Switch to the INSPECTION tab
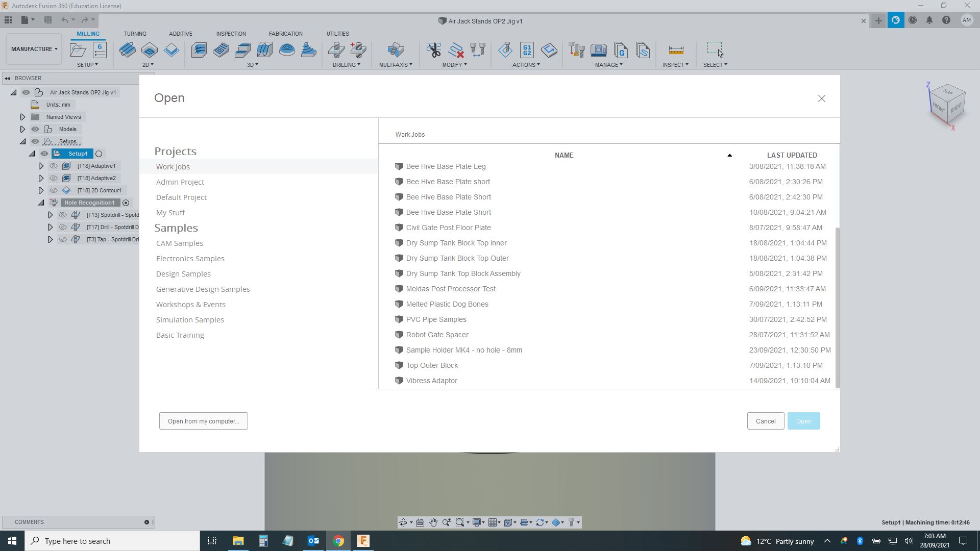Viewport: 980px width, 551px height. [x=231, y=34]
